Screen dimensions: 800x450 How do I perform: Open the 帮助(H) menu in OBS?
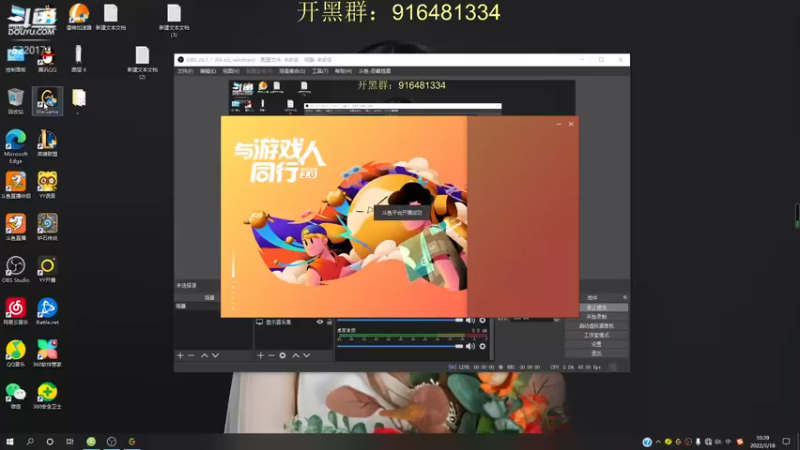pyautogui.click(x=343, y=71)
